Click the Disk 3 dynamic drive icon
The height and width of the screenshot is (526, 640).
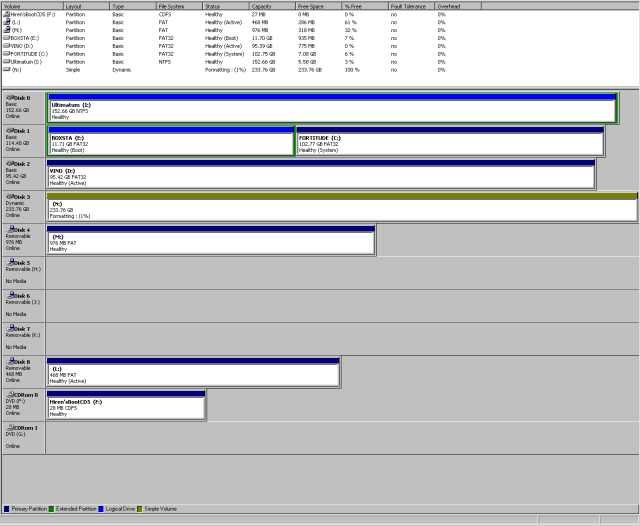(x=10, y=197)
